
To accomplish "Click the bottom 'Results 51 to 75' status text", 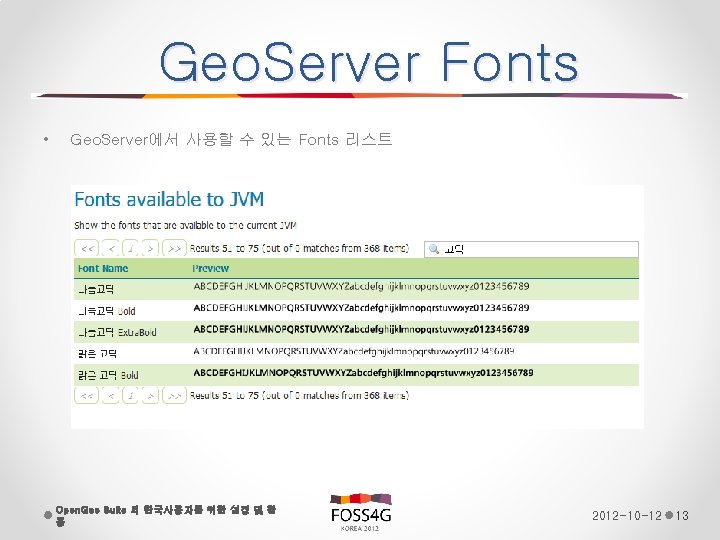I will (x=299, y=395).
